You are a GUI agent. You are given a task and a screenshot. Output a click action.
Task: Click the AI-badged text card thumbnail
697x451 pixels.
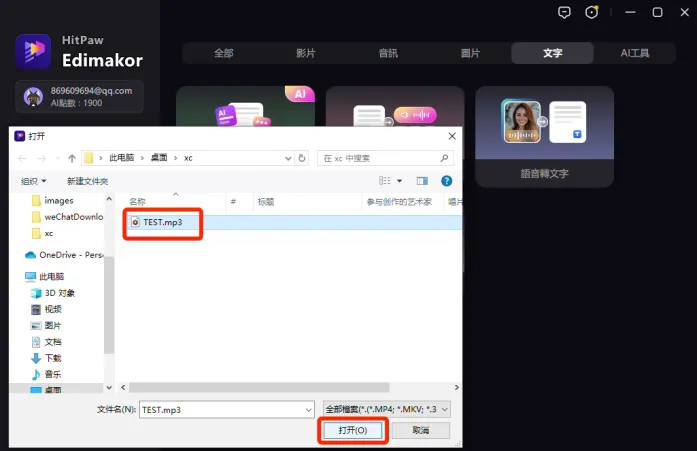245,107
